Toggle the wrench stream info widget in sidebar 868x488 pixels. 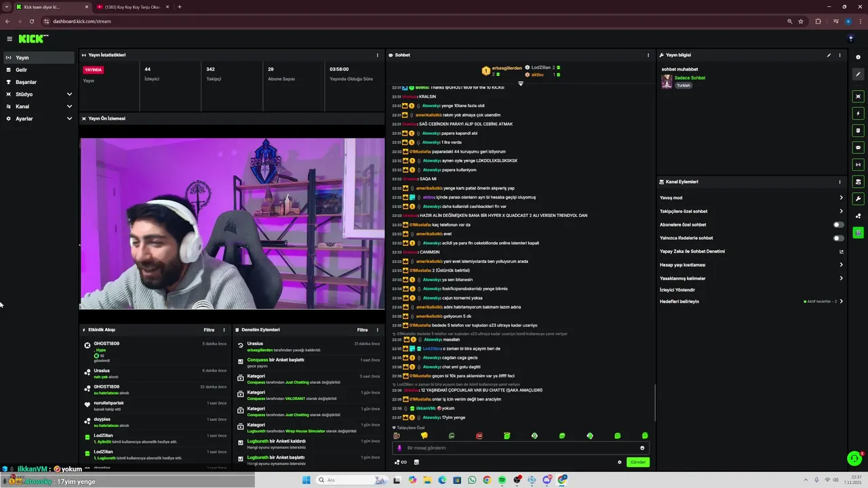(859, 199)
